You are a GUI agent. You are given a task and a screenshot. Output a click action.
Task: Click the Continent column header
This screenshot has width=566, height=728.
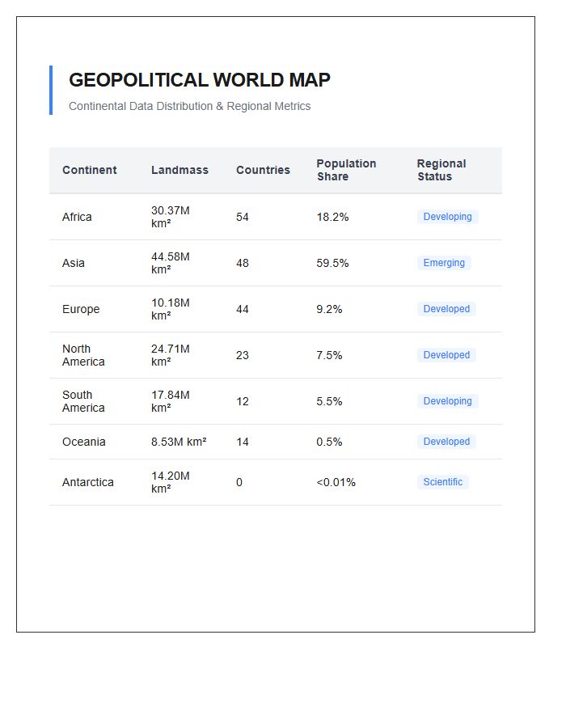pos(90,170)
